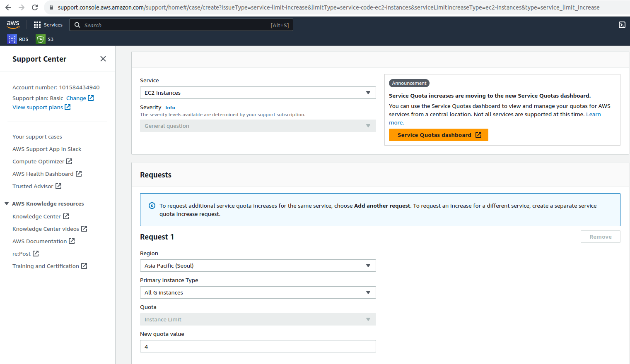Click the browser address bar URL
Image resolution: width=630 pixels, height=364 pixels.
coord(328,7)
